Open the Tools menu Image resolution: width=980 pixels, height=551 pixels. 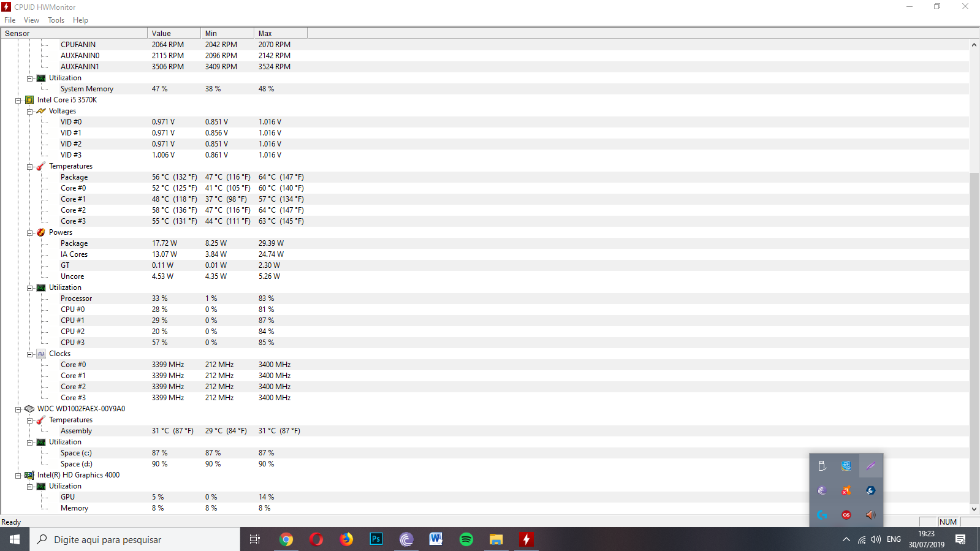coord(56,20)
